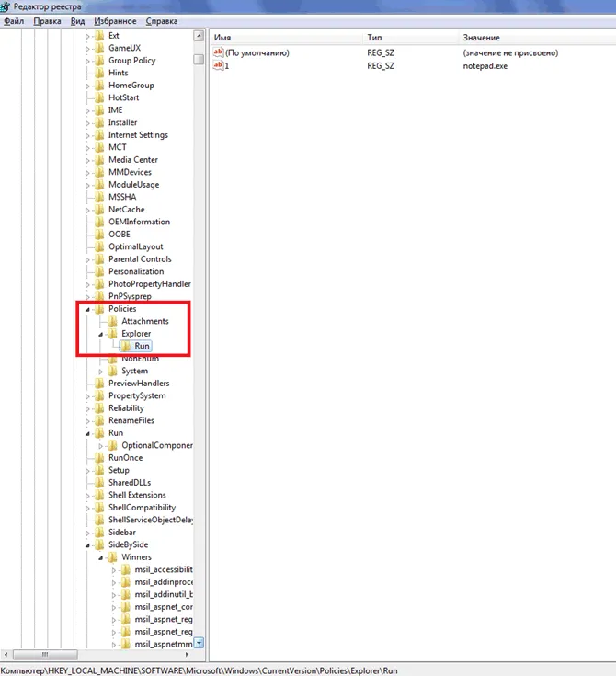
Task: Select the Sidebar key
Action: (122, 533)
